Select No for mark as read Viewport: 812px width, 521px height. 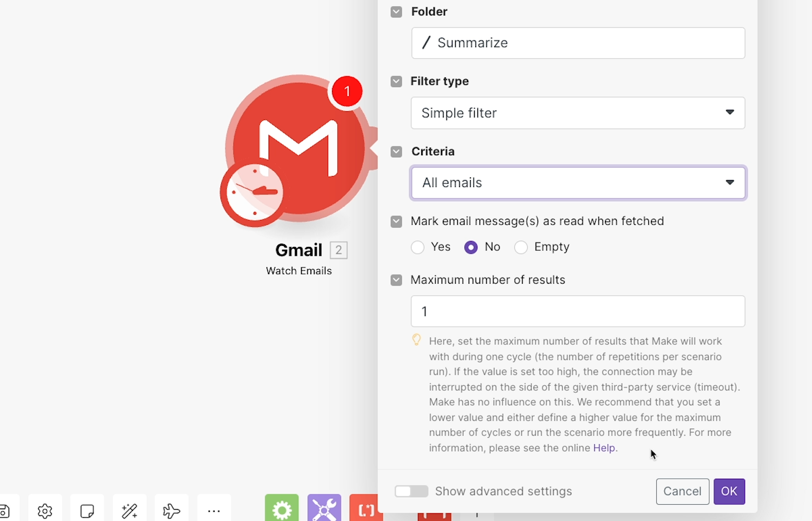(x=471, y=248)
